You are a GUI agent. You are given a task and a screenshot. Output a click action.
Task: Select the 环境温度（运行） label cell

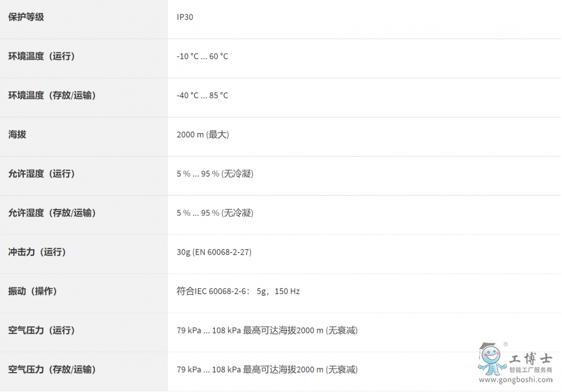(x=41, y=56)
